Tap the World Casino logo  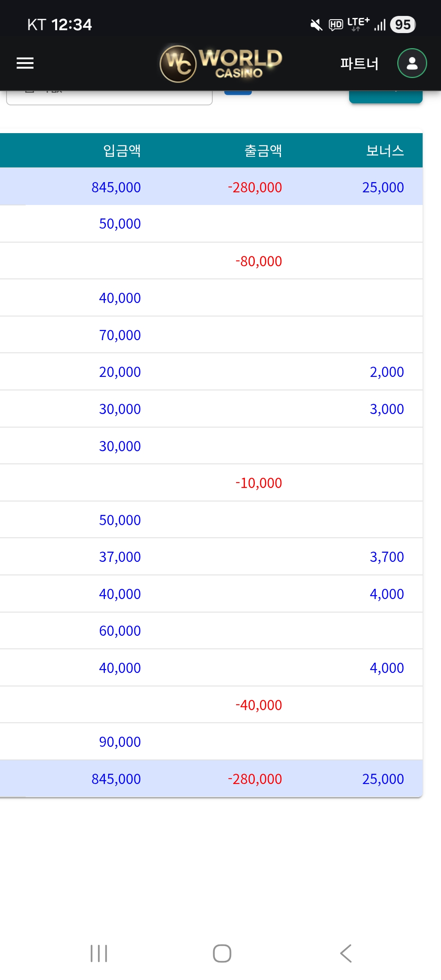pyautogui.click(x=221, y=64)
